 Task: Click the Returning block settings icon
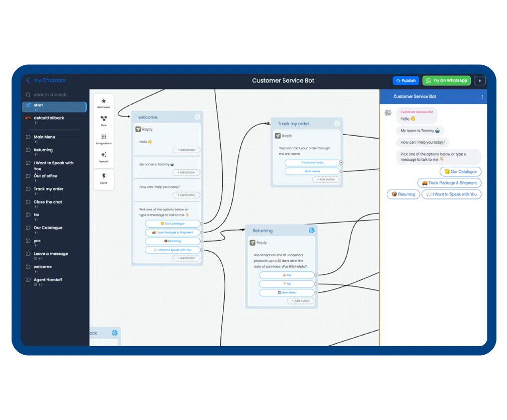click(x=311, y=231)
